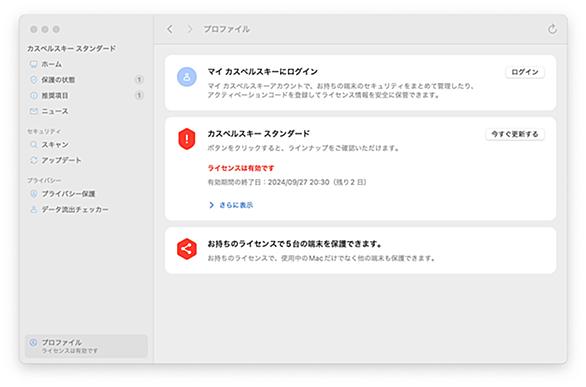
Task: Expand さらに表示 chevron
Action: (x=212, y=205)
